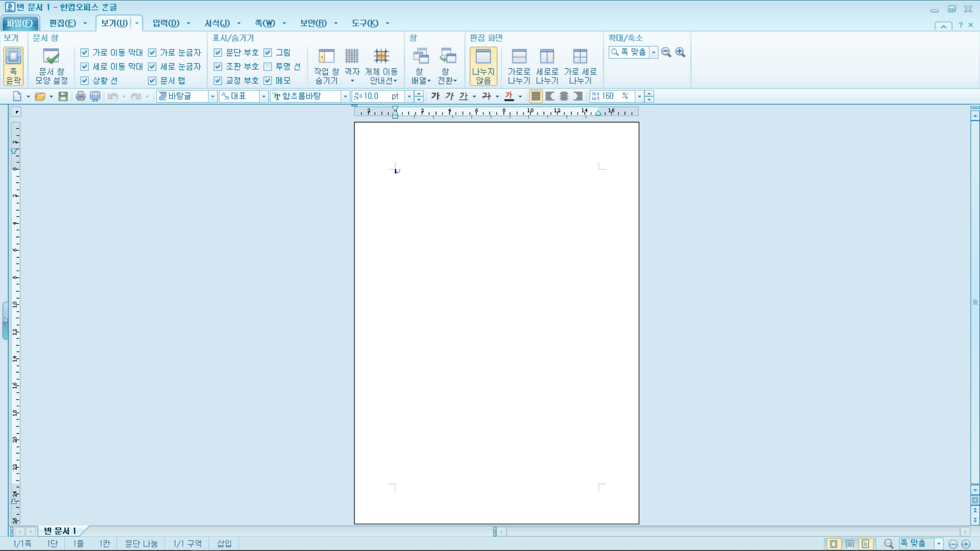This screenshot has width=980, height=551.
Task: Click status bar zoom plus button
Action: pos(966,544)
